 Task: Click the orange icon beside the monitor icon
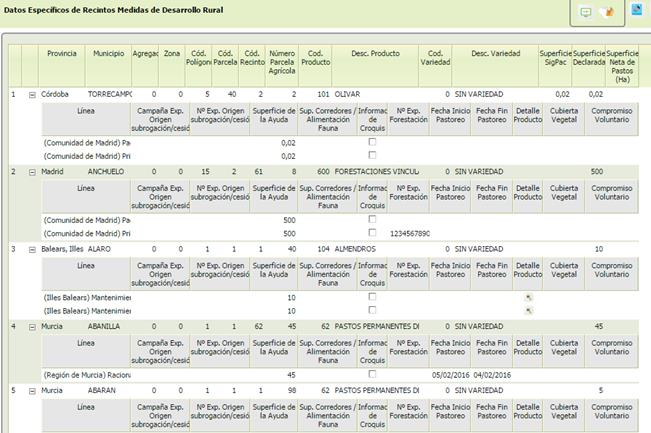[606, 12]
